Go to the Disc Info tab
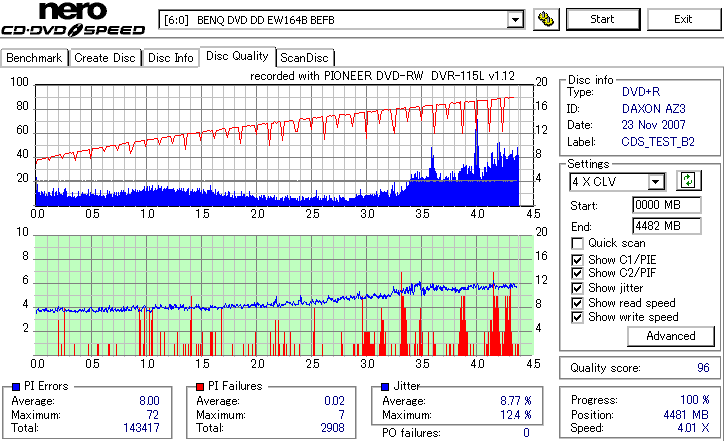This screenshot has height=441, width=724. click(170, 58)
